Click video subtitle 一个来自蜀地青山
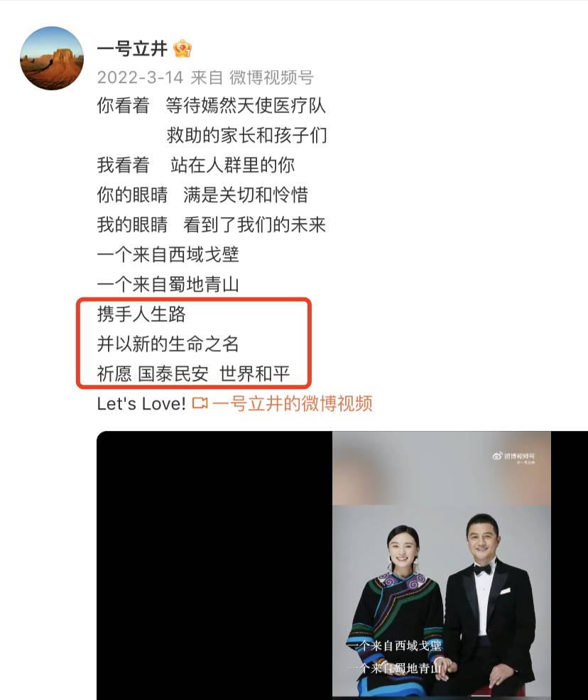This screenshot has width=588, height=700. click(394, 668)
